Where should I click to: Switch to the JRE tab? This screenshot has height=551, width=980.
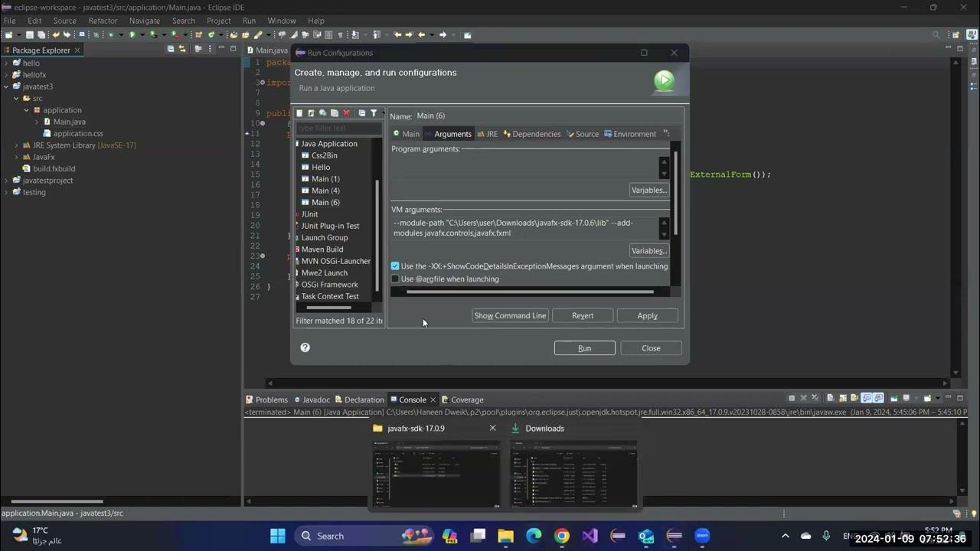pos(487,134)
